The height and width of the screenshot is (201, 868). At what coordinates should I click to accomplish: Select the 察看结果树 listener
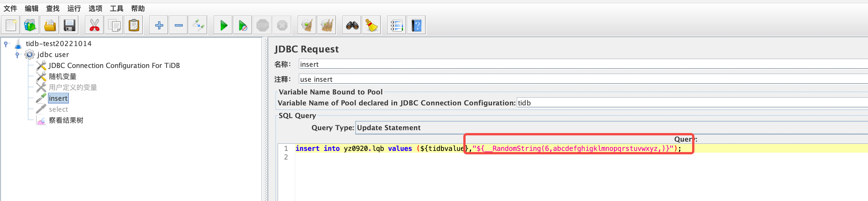coord(66,120)
